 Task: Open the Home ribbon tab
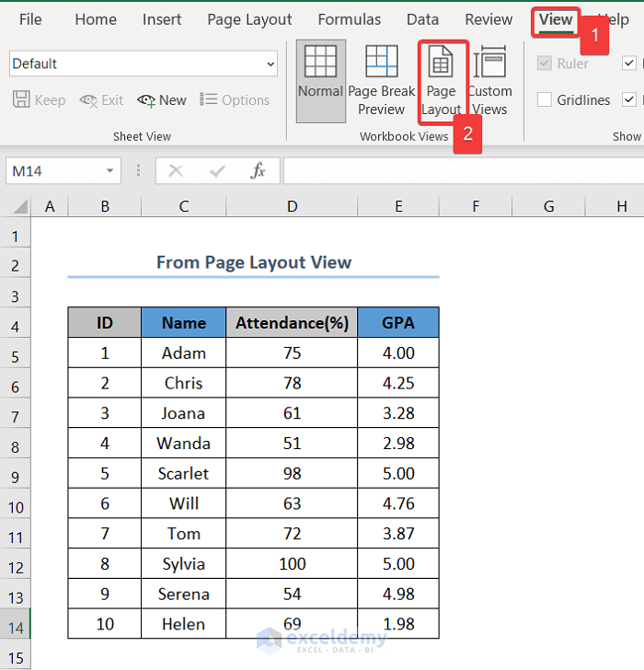(x=96, y=19)
